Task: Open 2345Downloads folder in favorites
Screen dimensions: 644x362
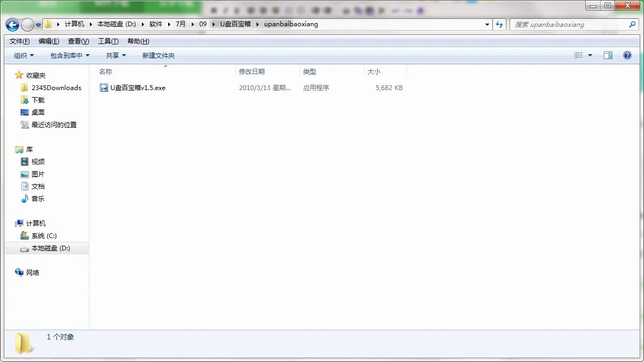Action: pos(56,88)
